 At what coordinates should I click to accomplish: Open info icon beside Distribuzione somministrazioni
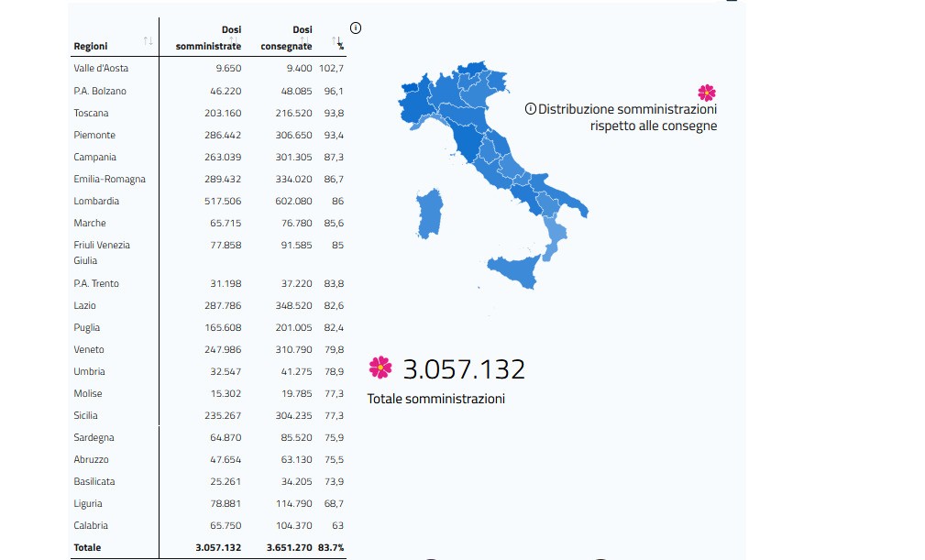[x=531, y=109]
